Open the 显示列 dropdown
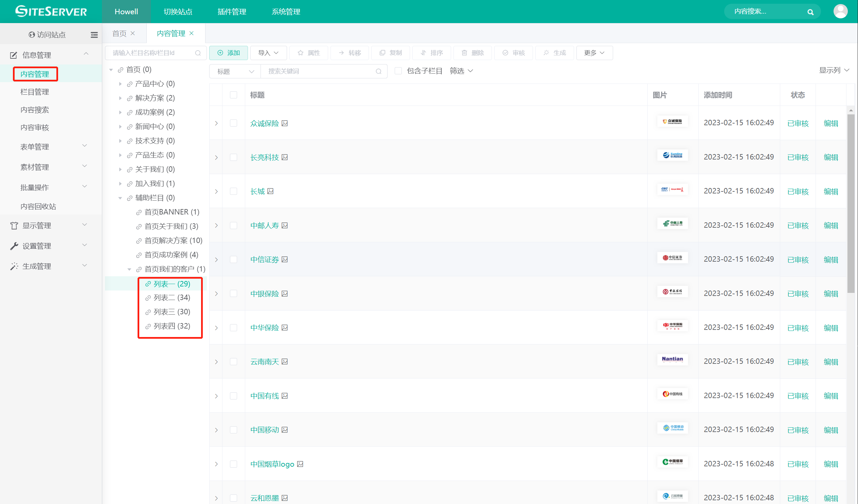Viewport: 858px width, 504px height. point(834,71)
